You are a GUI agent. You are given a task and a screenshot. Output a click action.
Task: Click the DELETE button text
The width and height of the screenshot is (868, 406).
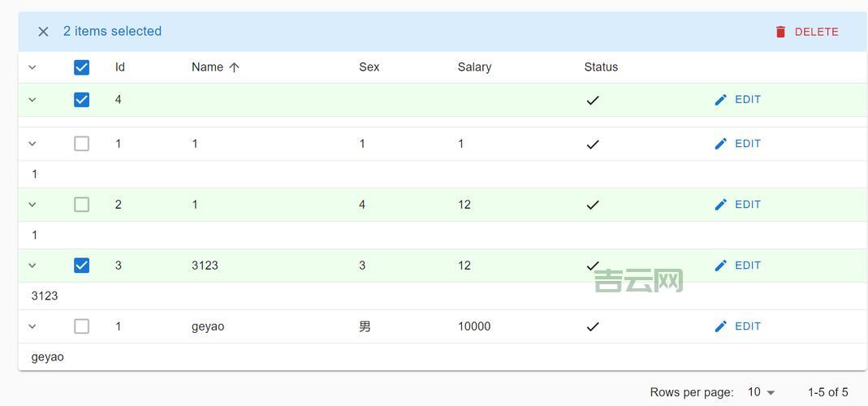(x=816, y=32)
